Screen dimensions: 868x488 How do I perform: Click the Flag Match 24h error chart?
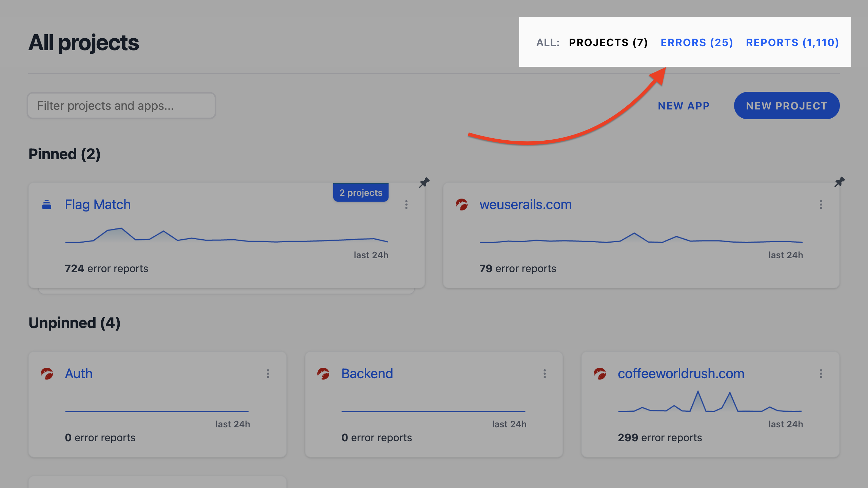point(226,235)
